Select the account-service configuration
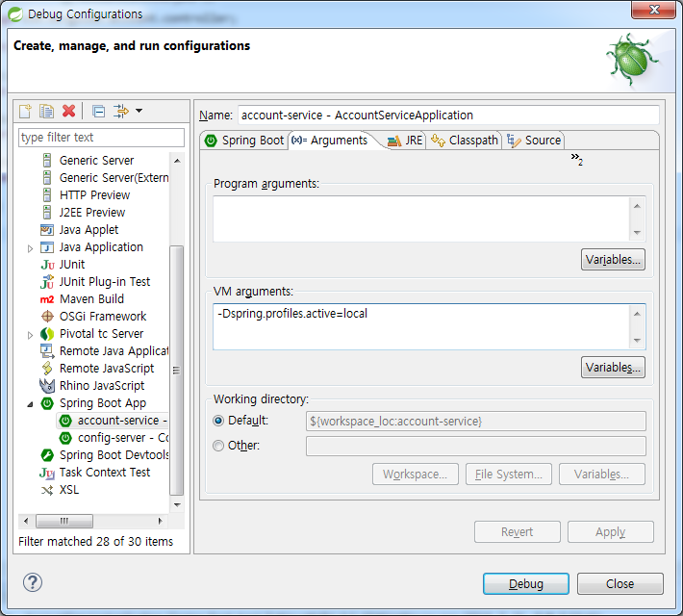This screenshot has width=683, height=616. click(x=113, y=421)
